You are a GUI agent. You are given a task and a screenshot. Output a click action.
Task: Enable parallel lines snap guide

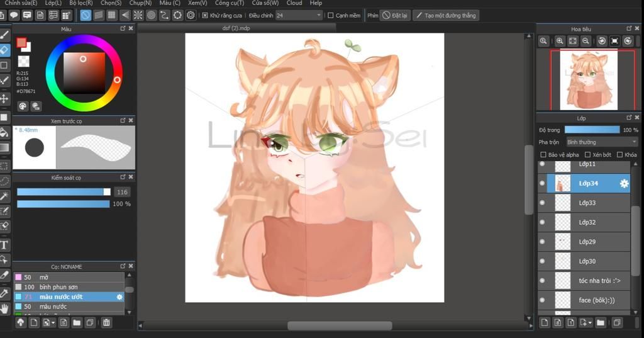(x=99, y=15)
